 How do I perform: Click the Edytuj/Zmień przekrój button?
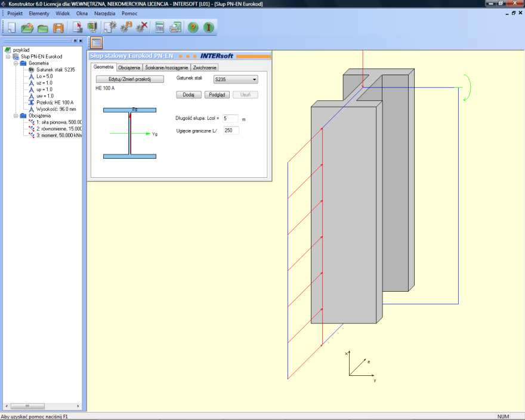coord(130,79)
